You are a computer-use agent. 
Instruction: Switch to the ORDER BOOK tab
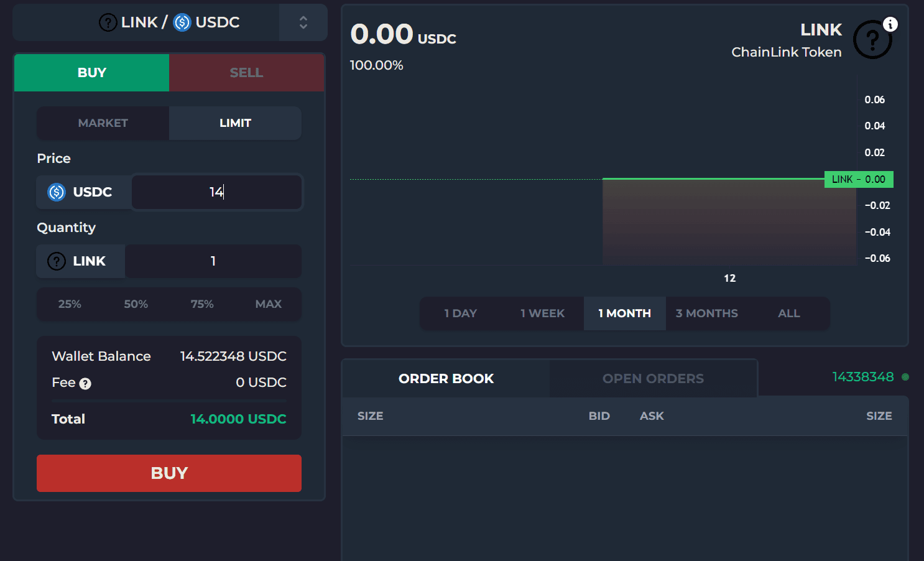(446, 379)
